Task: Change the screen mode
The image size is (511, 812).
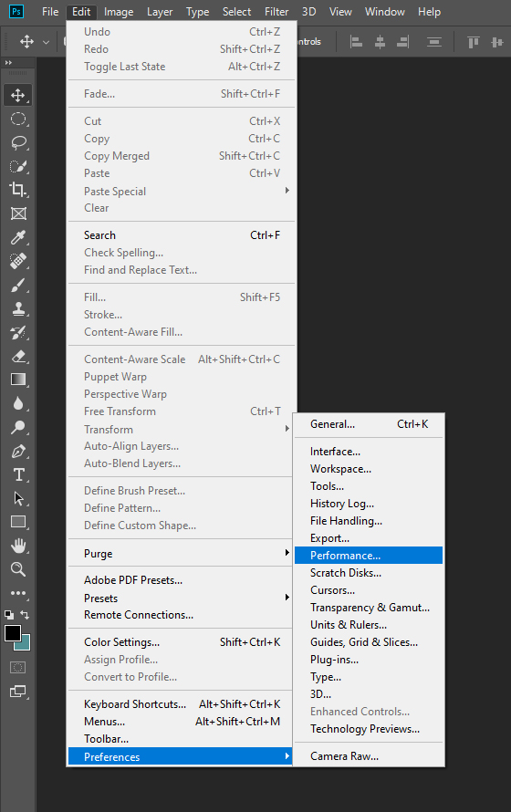Action: click(18, 692)
